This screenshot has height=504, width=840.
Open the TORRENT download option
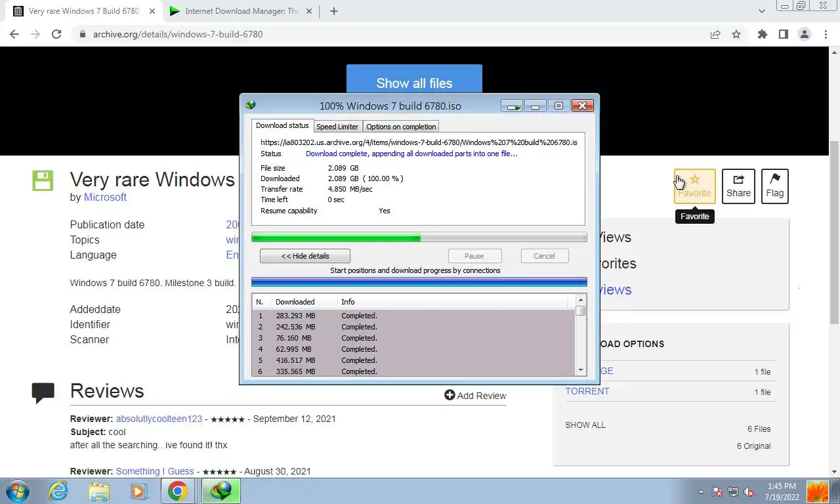pos(587,391)
